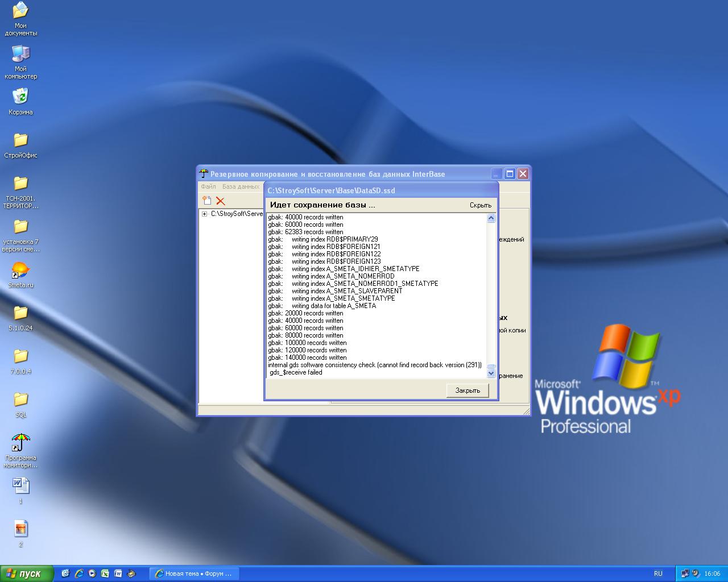
Task: Click the 'Идет сохранение базы ...' heading
Action: coord(322,205)
